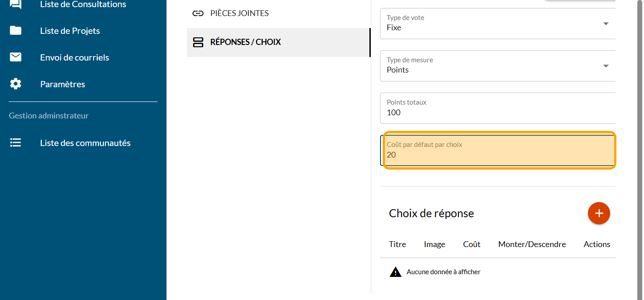The height and width of the screenshot is (300, 644).
Task: Expand the Type de vote dropdown arrow
Action: [x=605, y=24]
